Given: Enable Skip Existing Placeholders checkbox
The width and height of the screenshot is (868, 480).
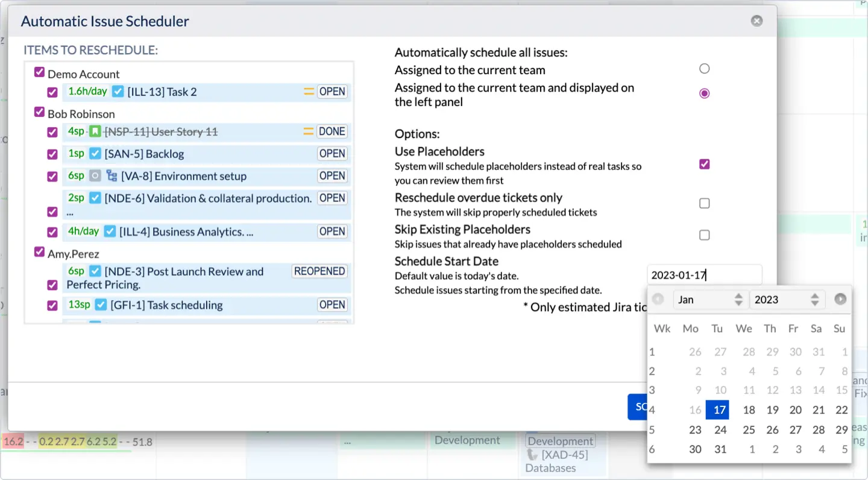Looking at the screenshot, I should point(704,235).
